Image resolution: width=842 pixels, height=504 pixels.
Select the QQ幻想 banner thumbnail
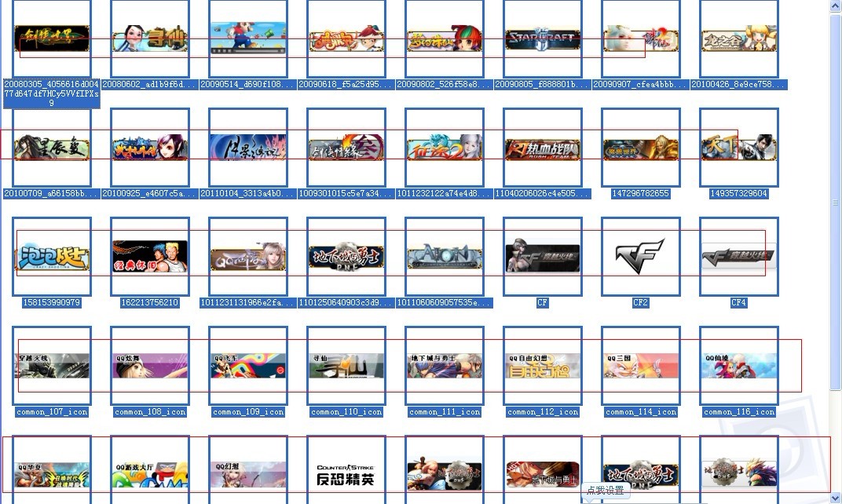pos(248,469)
